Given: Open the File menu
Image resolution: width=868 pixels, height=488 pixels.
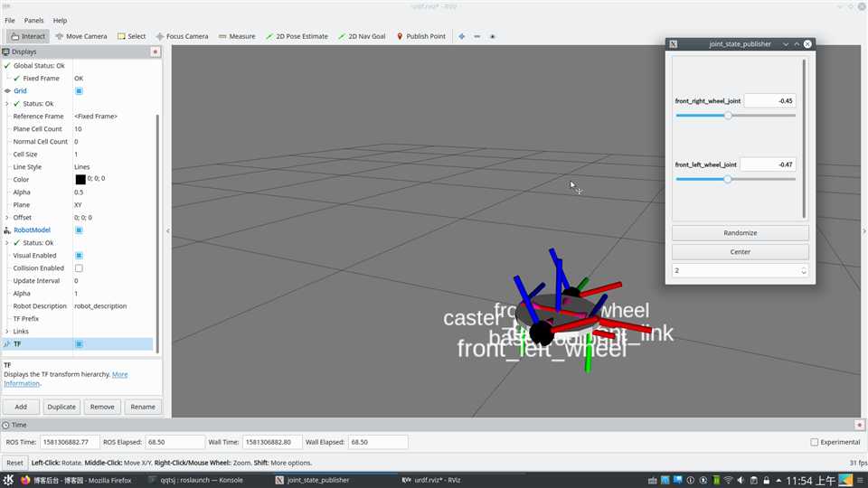Looking at the screenshot, I should pos(9,21).
